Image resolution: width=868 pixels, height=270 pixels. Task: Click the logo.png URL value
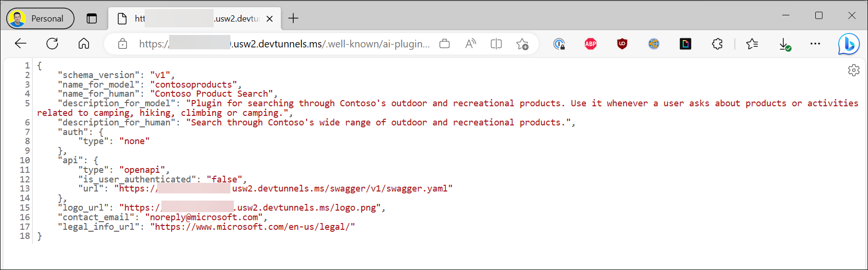coord(250,208)
